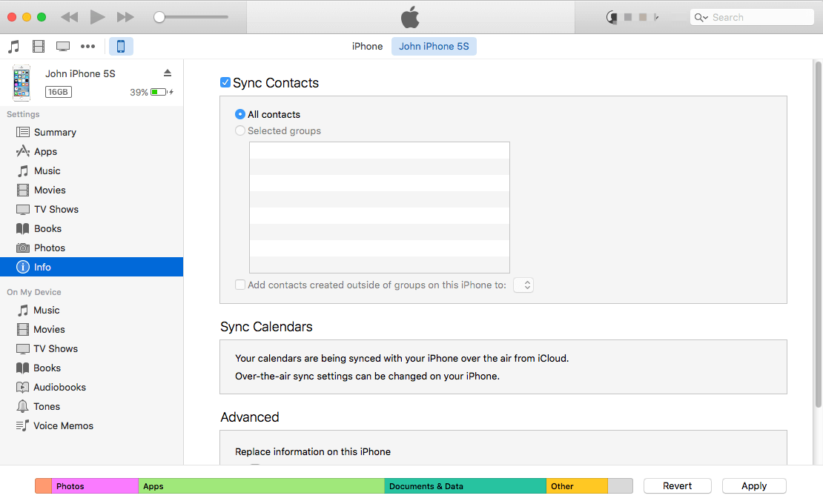
Task: Click the 39% battery indicator
Action: [x=152, y=93]
